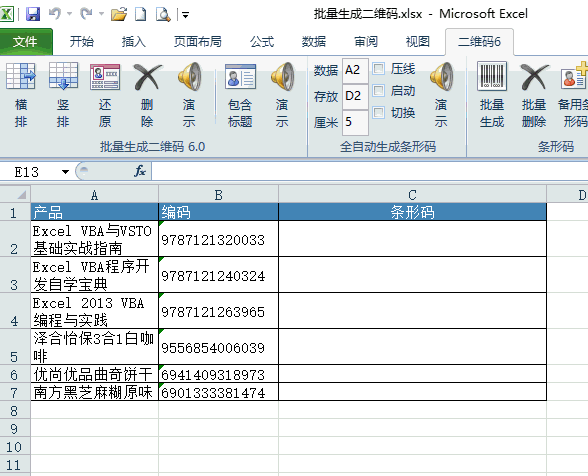Click the 批量生成 barcode icon
588x476 pixels.
pyautogui.click(x=492, y=77)
